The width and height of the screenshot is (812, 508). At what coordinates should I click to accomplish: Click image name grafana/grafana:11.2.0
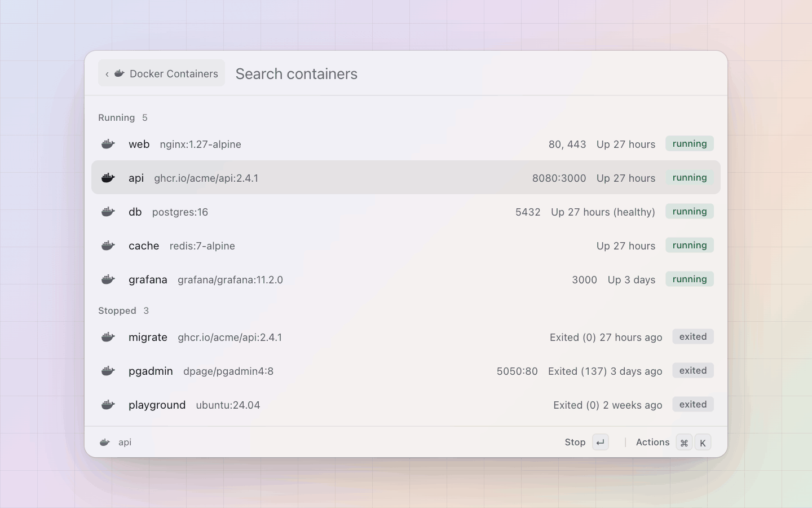230,279
